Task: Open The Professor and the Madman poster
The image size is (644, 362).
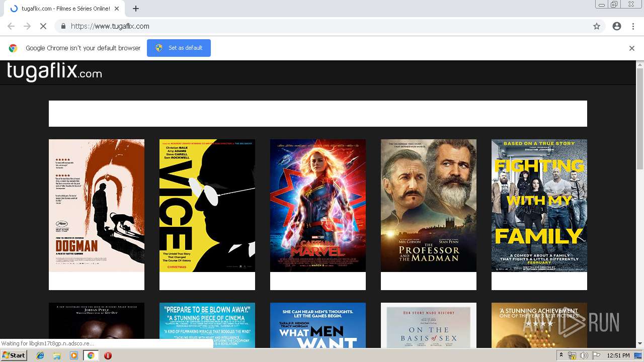Action: click(x=429, y=206)
